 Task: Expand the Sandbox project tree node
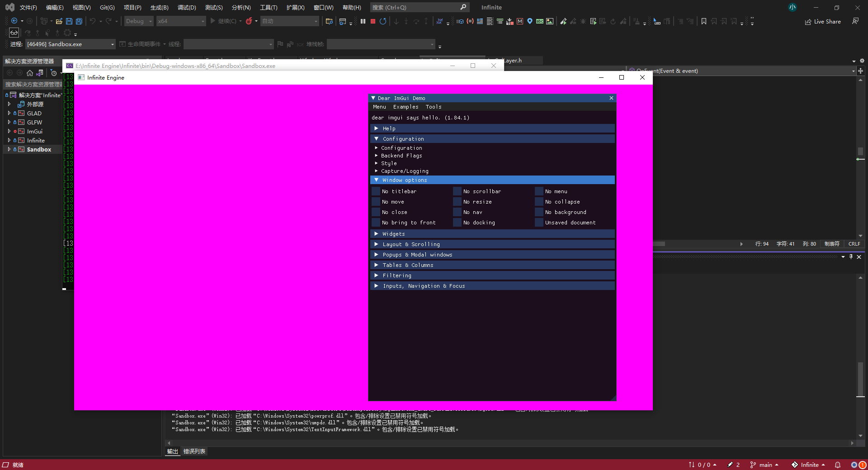pos(9,149)
